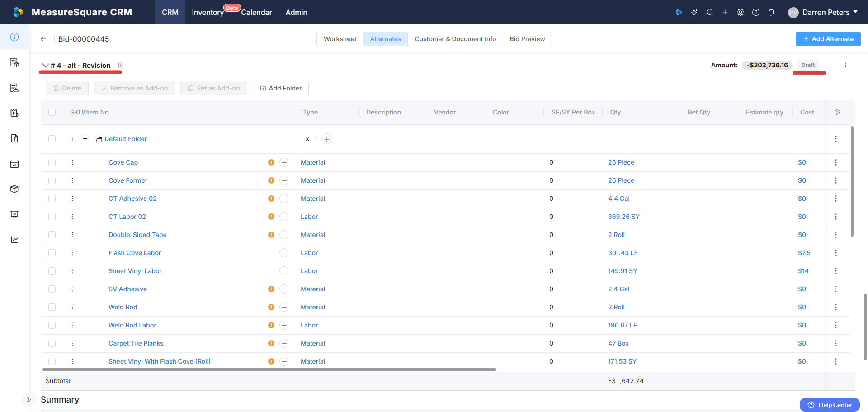The image size is (868, 412).
Task: Open more options for Default Folder row
Action: [x=836, y=139]
